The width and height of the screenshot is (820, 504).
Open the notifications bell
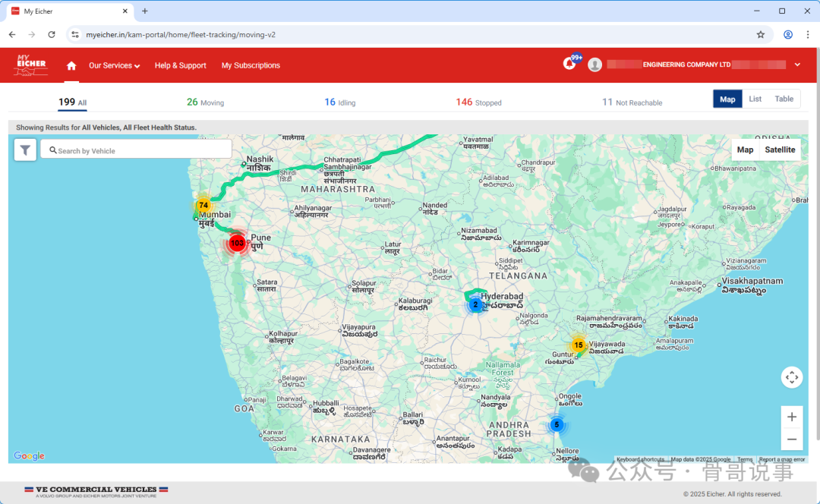pos(569,64)
